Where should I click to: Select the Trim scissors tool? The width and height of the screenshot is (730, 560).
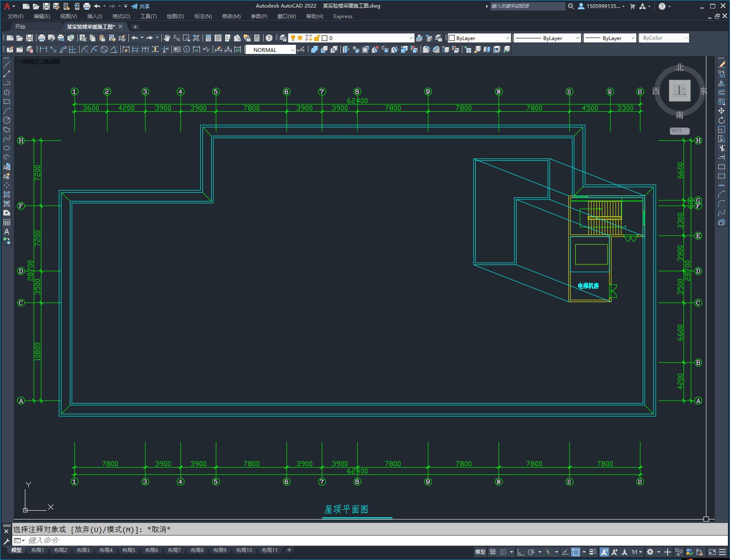(722, 148)
